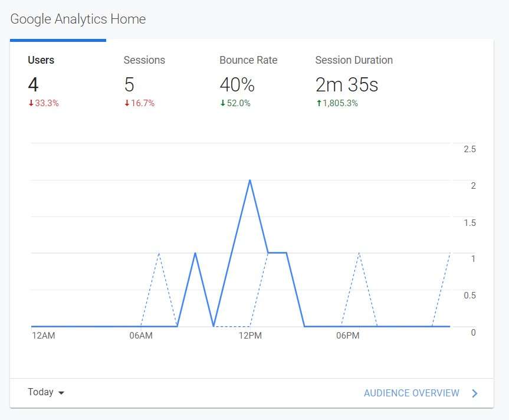Click the 33.3% users decrease indicator
This screenshot has height=420, width=509.
(44, 103)
